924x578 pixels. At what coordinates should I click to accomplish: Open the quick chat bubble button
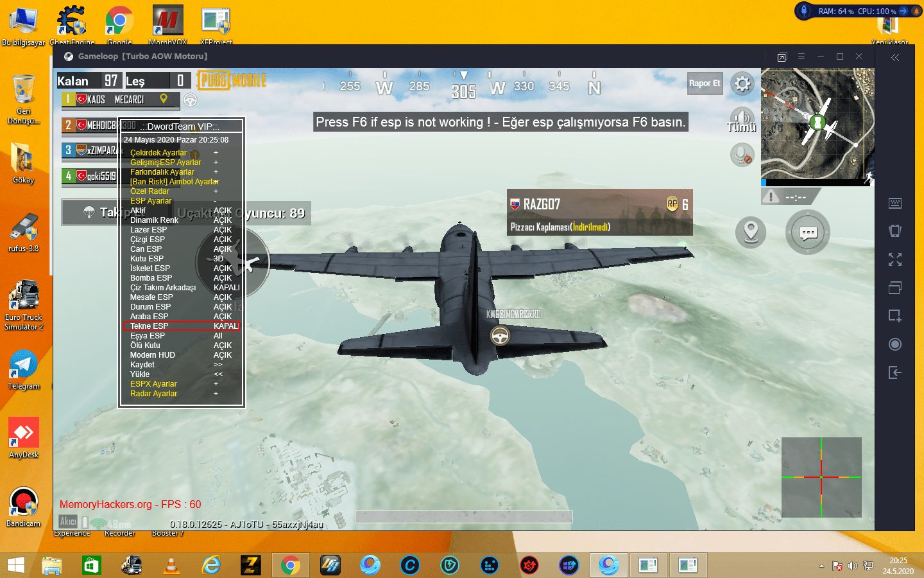[x=808, y=232]
